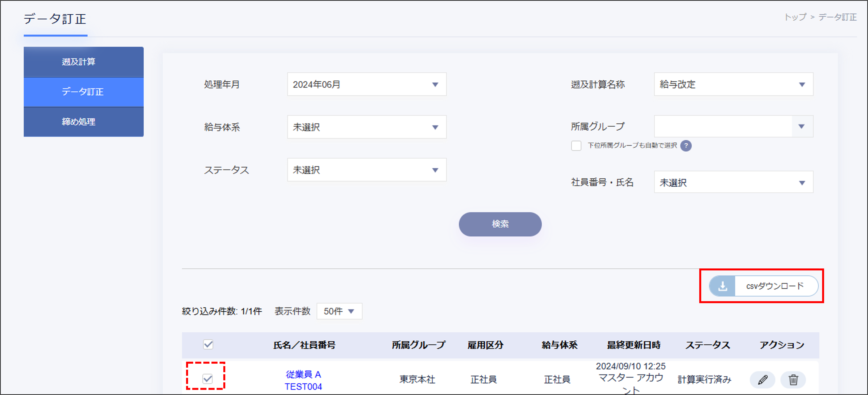Viewport: 868px width, 395px height.
Task: Click the 検索 search button
Action: click(500, 224)
